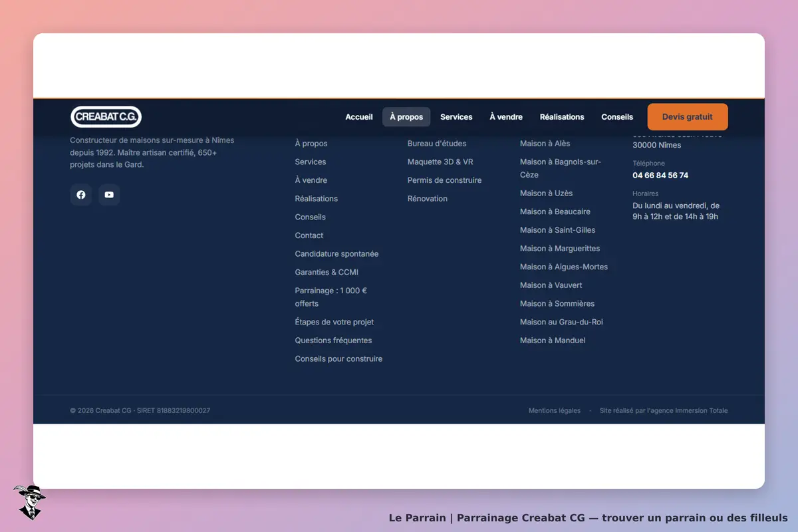798x532 pixels.
Task: Open Maison à Saint-Gilles link
Action: (558, 230)
